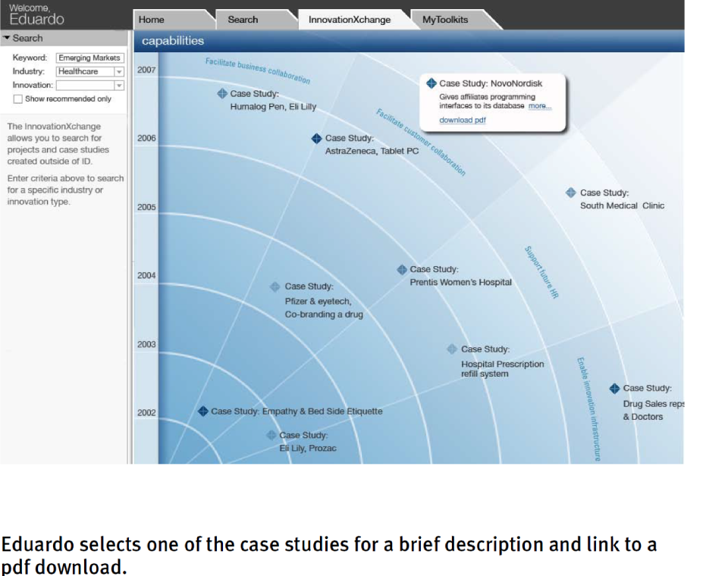Select the South Medical Clinic diamond marker
728x576 pixels.
[571, 193]
